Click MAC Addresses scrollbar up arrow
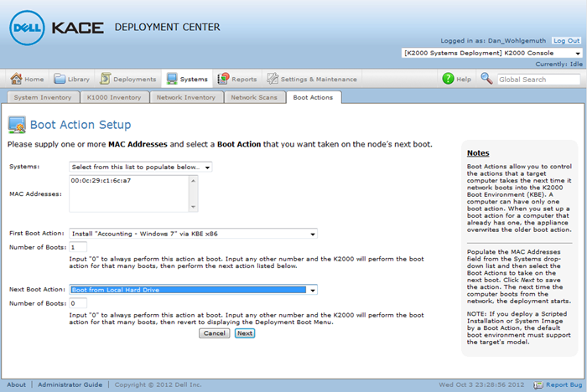The image size is (587, 392). (x=193, y=181)
